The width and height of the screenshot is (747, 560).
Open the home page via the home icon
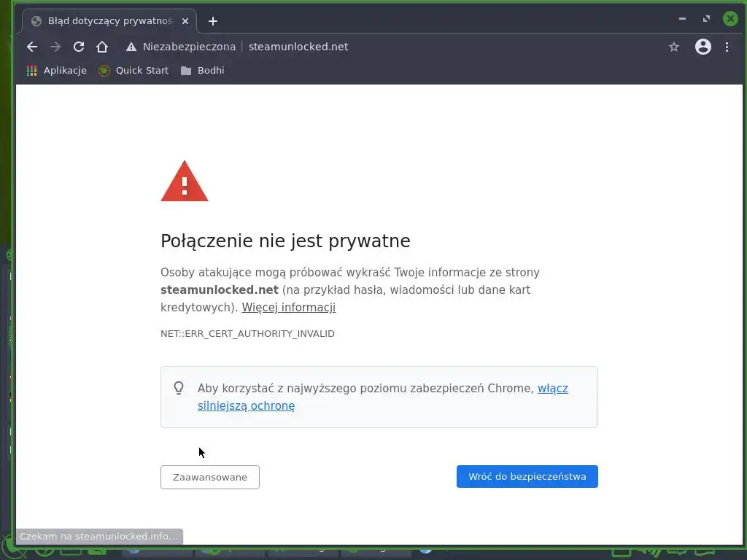point(102,47)
